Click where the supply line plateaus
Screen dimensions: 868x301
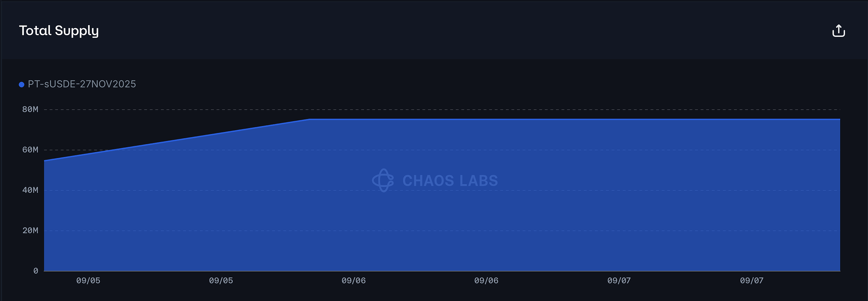[309, 119]
